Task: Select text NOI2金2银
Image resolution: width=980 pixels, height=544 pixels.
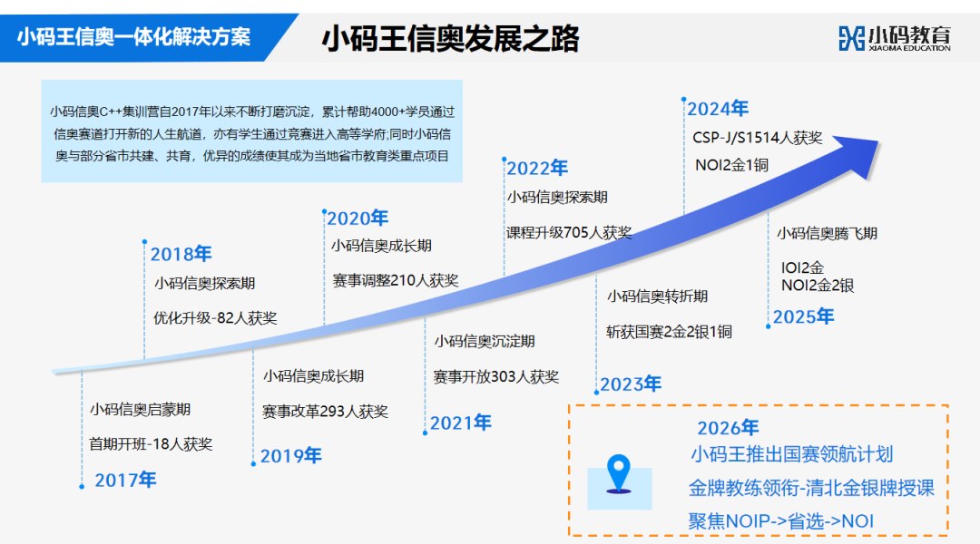Action: tap(818, 286)
